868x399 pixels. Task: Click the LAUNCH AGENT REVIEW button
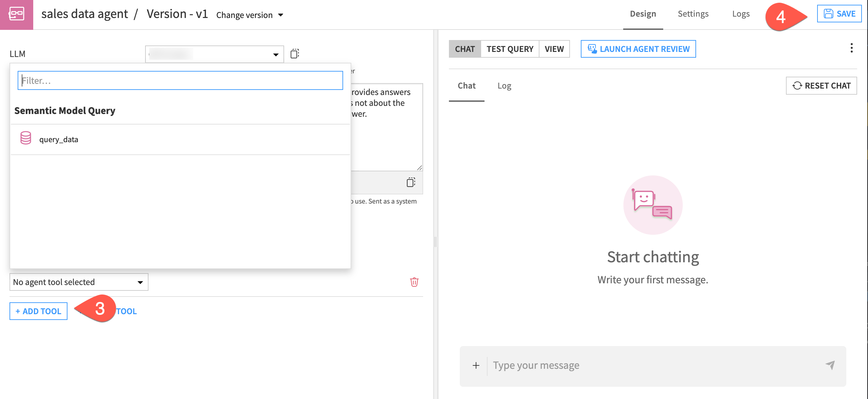click(638, 49)
